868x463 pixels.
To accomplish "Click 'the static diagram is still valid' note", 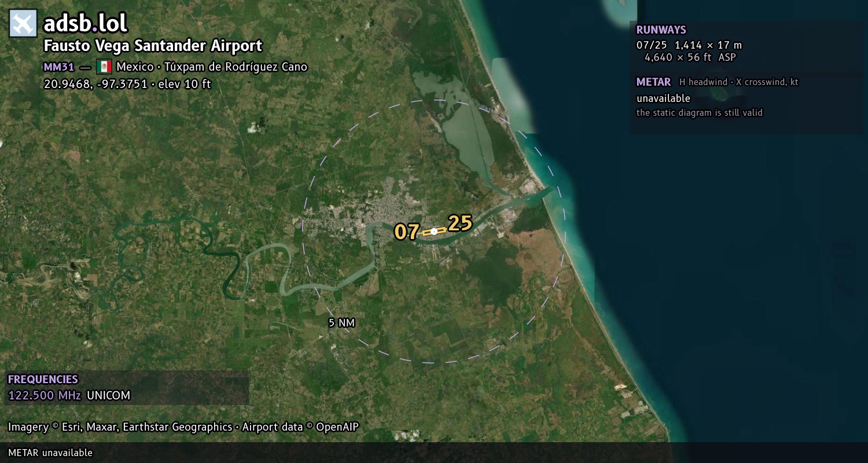I will (700, 113).
